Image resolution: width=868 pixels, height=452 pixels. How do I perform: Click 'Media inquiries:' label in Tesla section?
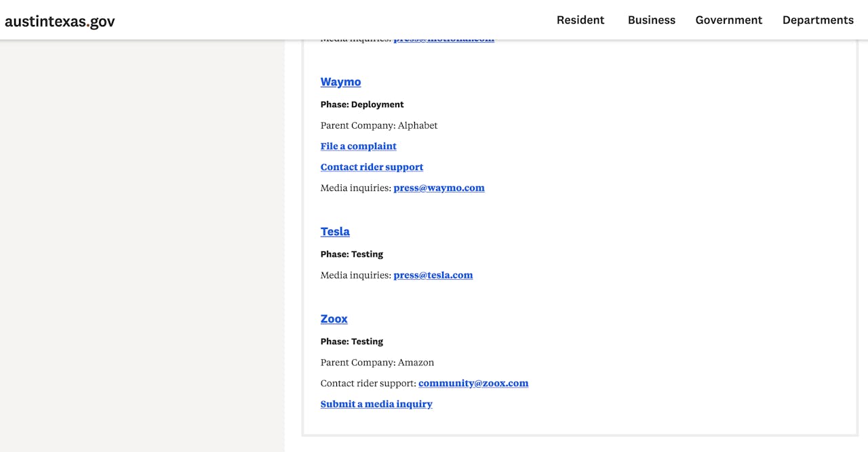(x=356, y=275)
